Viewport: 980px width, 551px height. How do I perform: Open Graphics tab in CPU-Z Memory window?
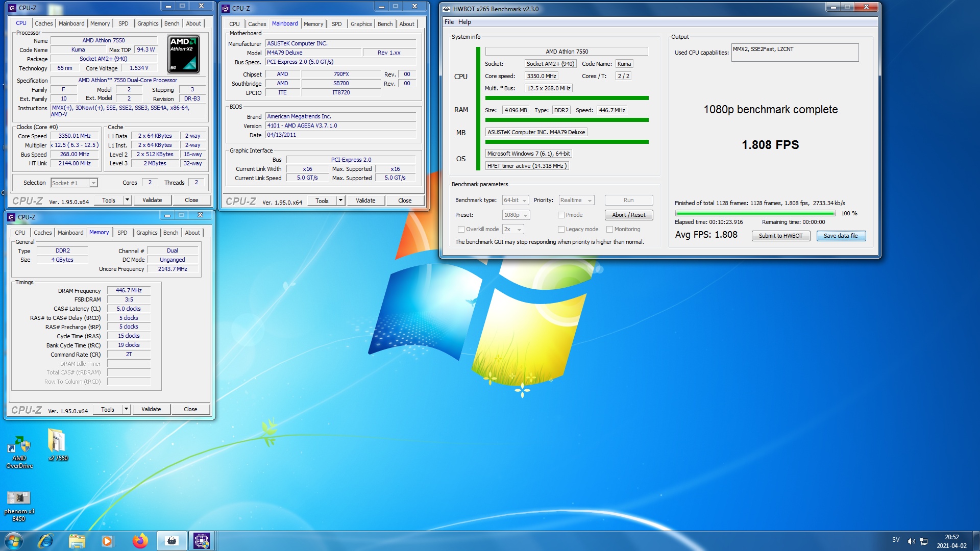point(146,233)
